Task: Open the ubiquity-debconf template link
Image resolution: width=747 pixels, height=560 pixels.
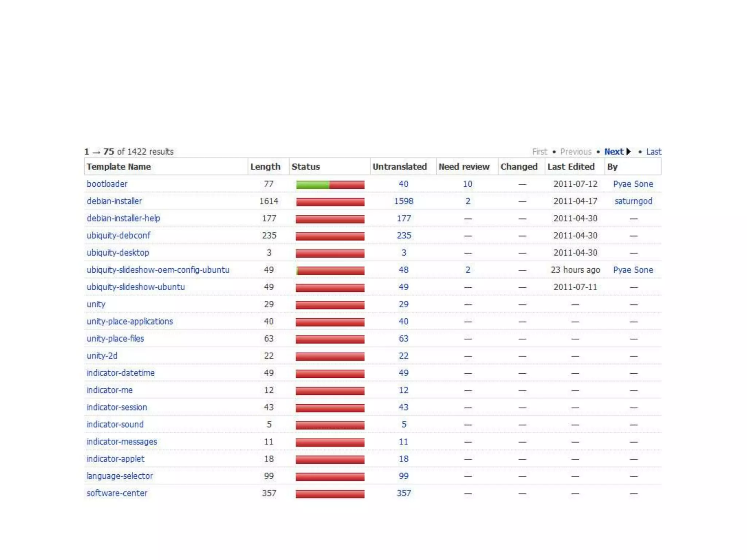Action: click(x=118, y=236)
